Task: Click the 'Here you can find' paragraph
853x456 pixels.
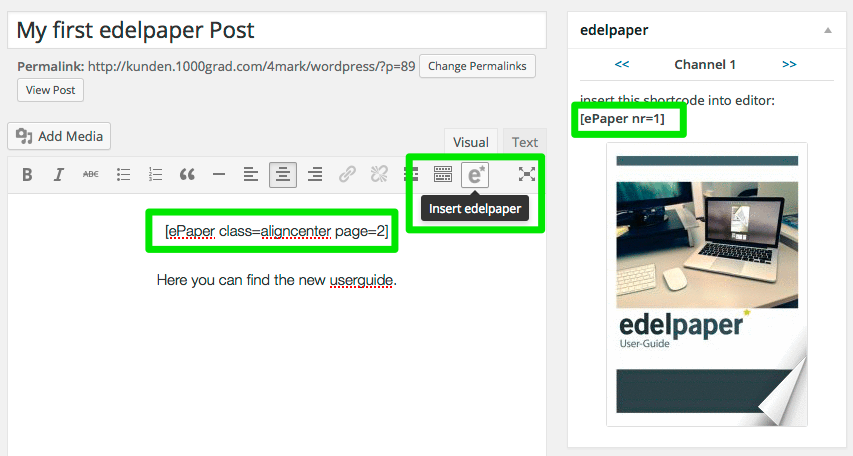Action: click(276, 280)
